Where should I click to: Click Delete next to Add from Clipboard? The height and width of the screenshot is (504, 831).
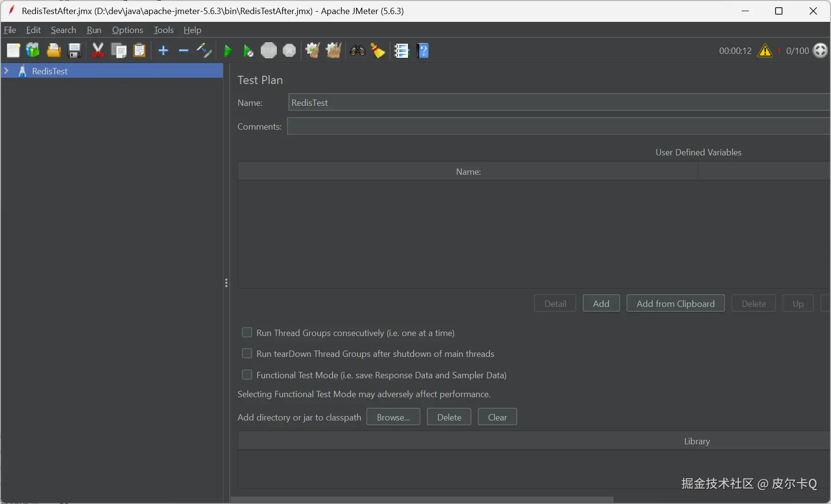click(x=754, y=303)
